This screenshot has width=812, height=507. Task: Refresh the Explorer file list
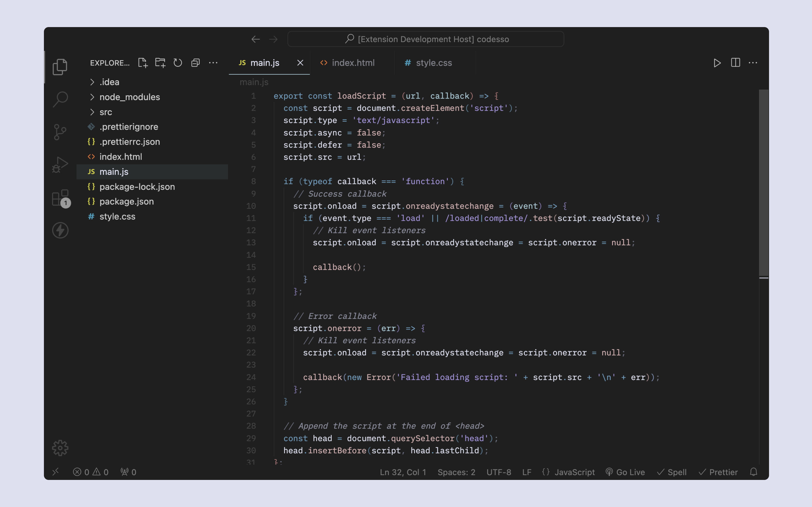tap(178, 63)
